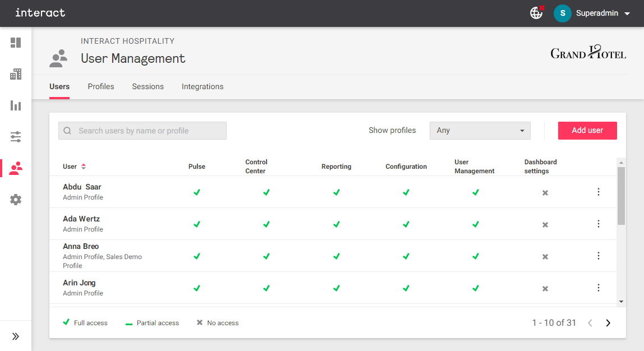Go to previous page of users
This screenshot has height=351, width=644.
[x=590, y=323]
